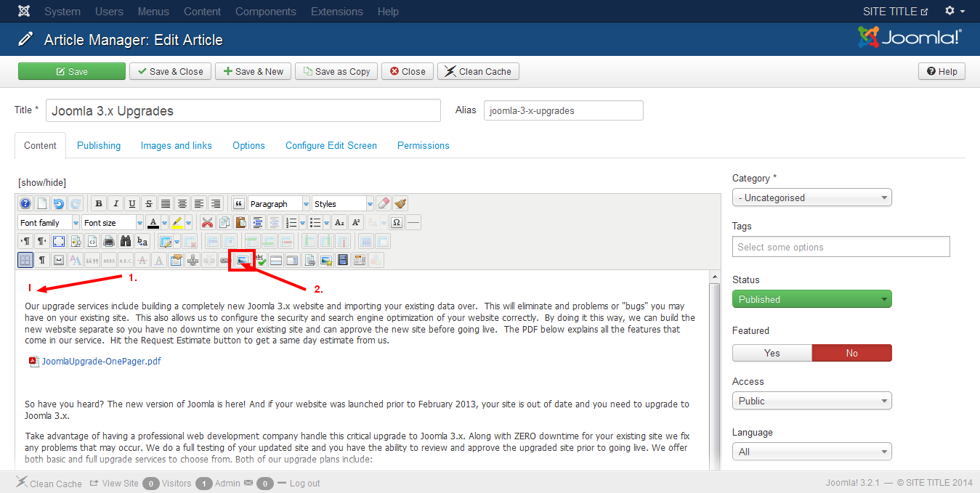The height and width of the screenshot is (493, 980).
Task: Click Save as Copy
Action: click(336, 71)
